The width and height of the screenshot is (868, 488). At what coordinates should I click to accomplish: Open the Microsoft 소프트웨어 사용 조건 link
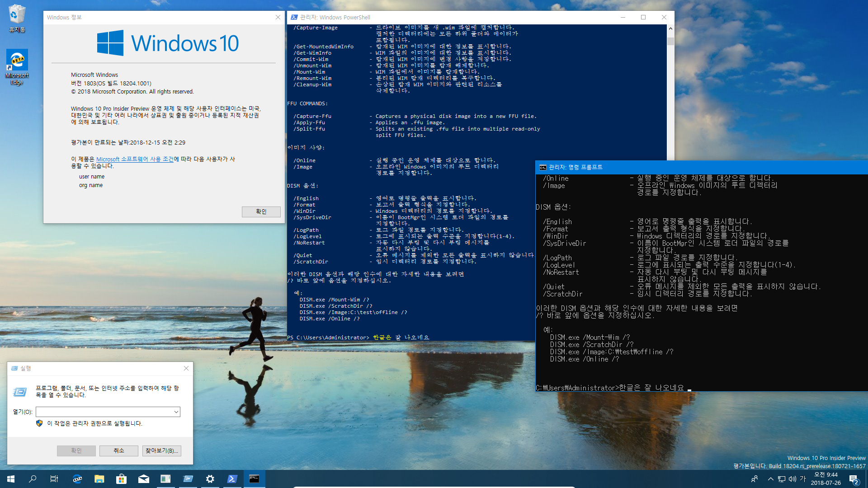(135, 159)
